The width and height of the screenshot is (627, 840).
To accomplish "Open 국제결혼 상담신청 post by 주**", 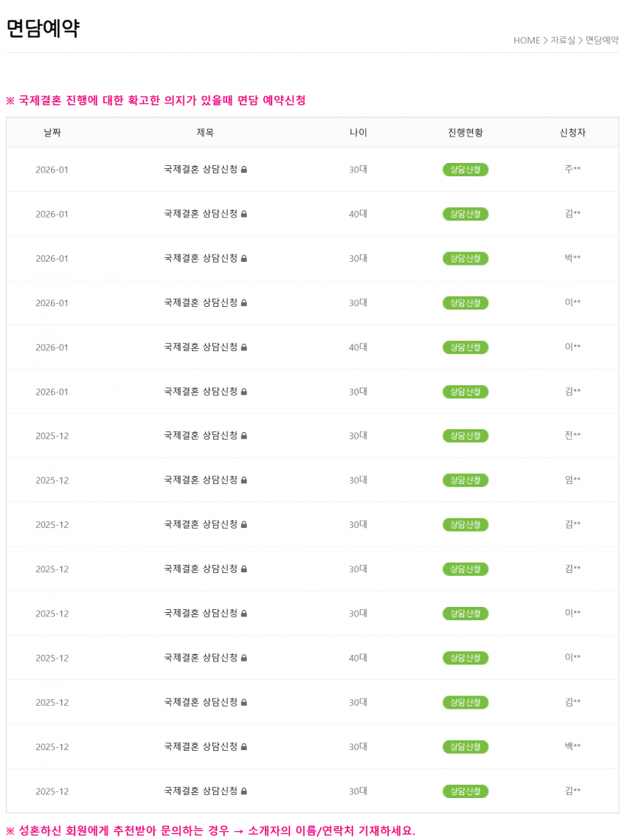I will point(201,170).
